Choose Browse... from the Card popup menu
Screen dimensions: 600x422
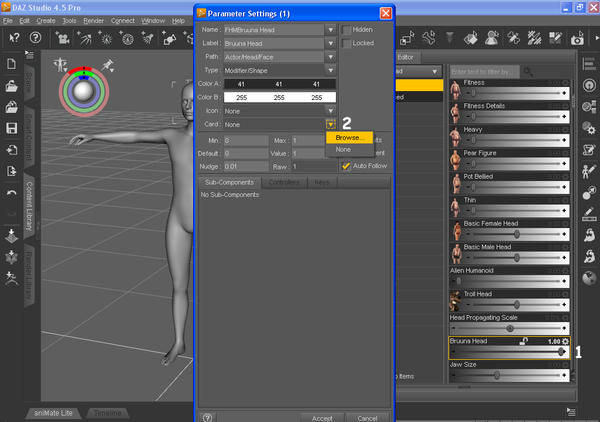[349, 137]
